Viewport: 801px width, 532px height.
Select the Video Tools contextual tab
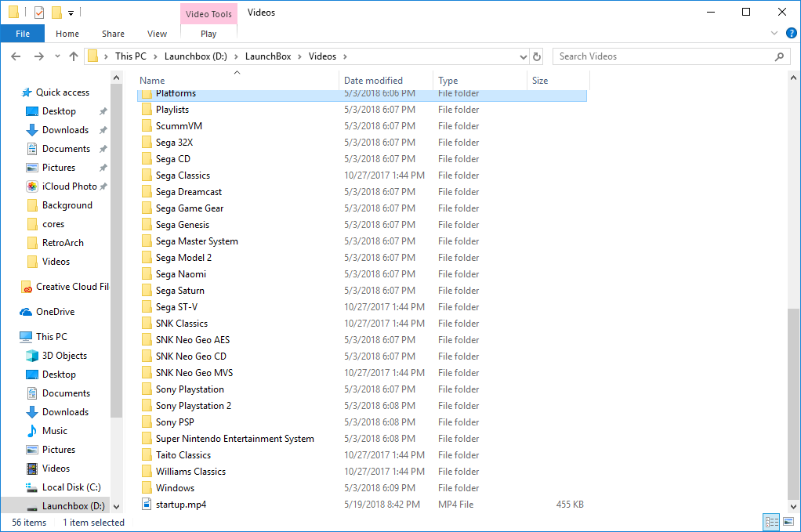pos(208,14)
